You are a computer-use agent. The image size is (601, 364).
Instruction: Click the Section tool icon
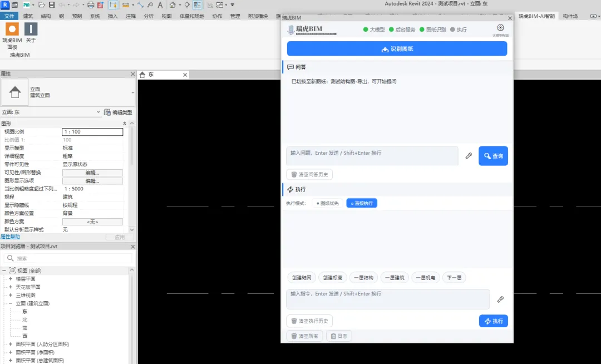click(x=187, y=5)
